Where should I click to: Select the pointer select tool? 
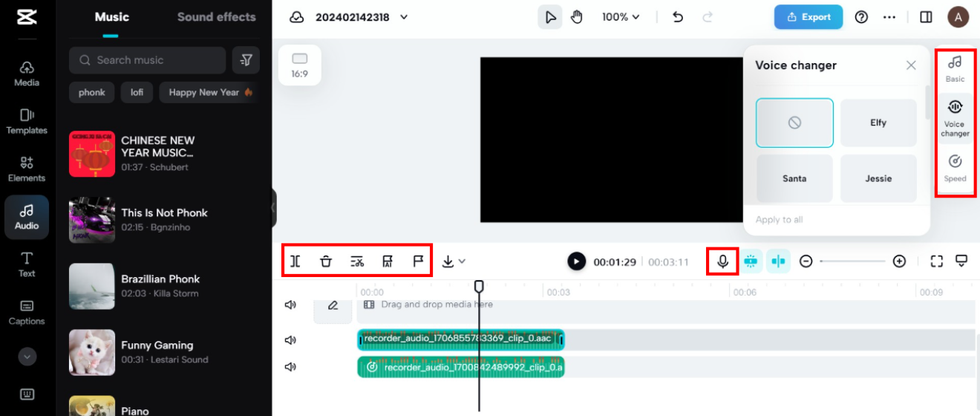point(550,17)
